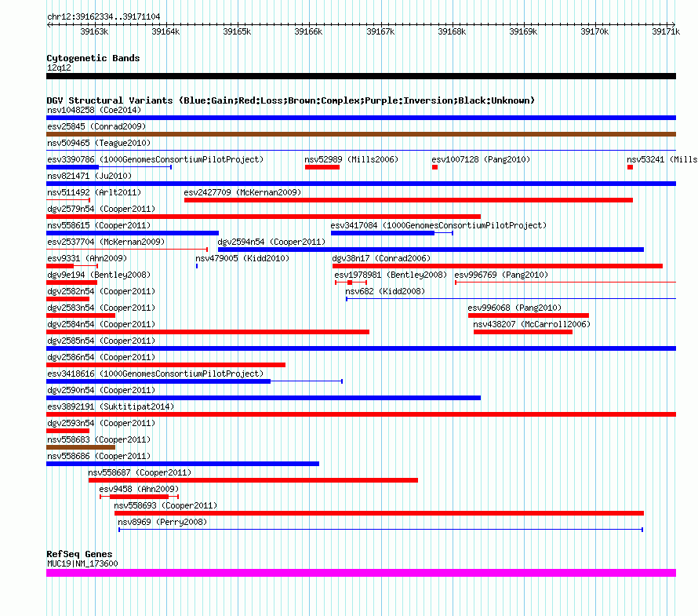Viewport: 698px width, 616px height.
Task: Click the esv996068 (Pang2010) label
Action: [514, 308]
